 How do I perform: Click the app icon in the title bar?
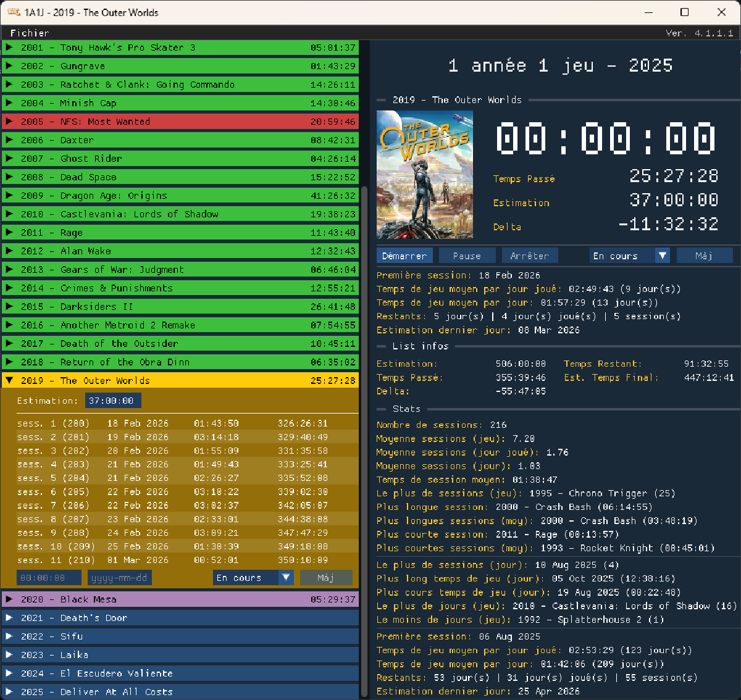tap(13, 12)
